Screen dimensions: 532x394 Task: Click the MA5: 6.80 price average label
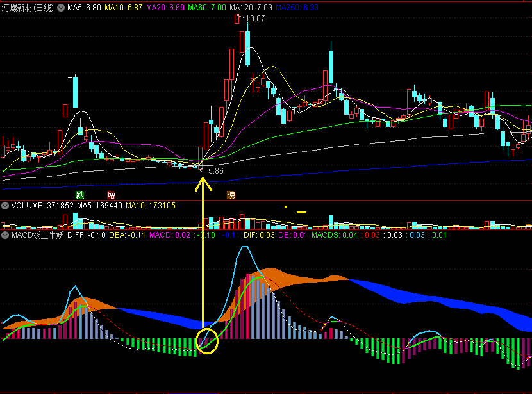(x=84, y=8)
